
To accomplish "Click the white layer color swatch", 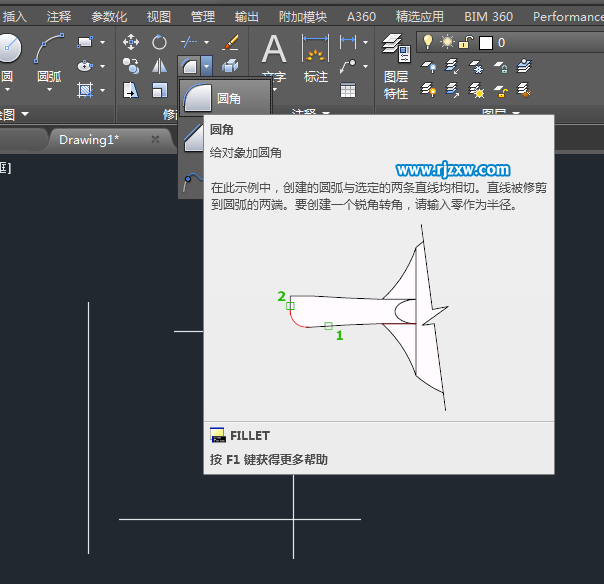I will coord(486,42).
